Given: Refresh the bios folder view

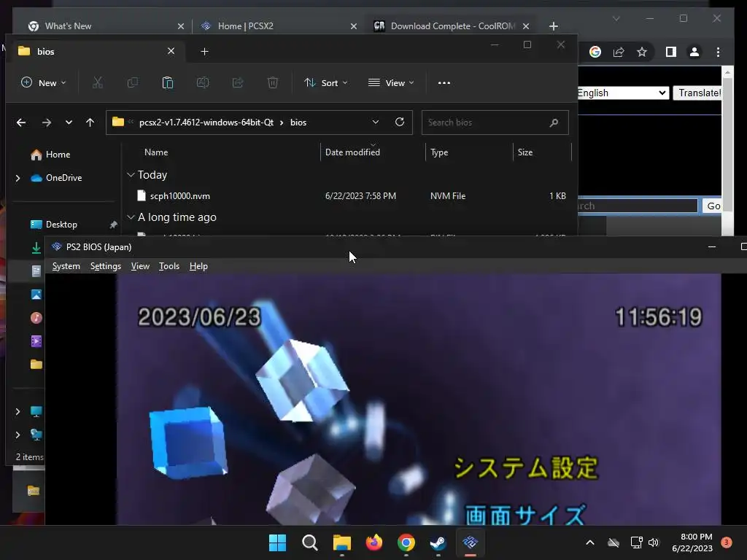Looking at the screenshot, I should [x=400, y=122].
